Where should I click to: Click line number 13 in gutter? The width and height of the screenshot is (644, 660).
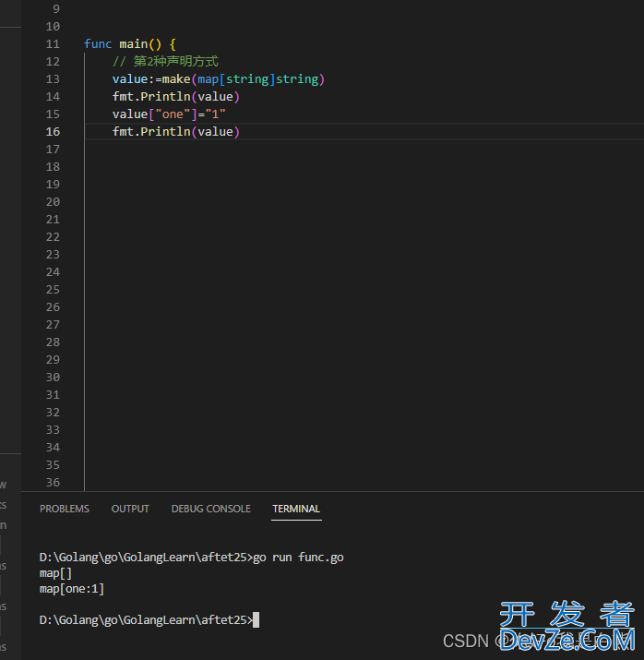[53, 79]
